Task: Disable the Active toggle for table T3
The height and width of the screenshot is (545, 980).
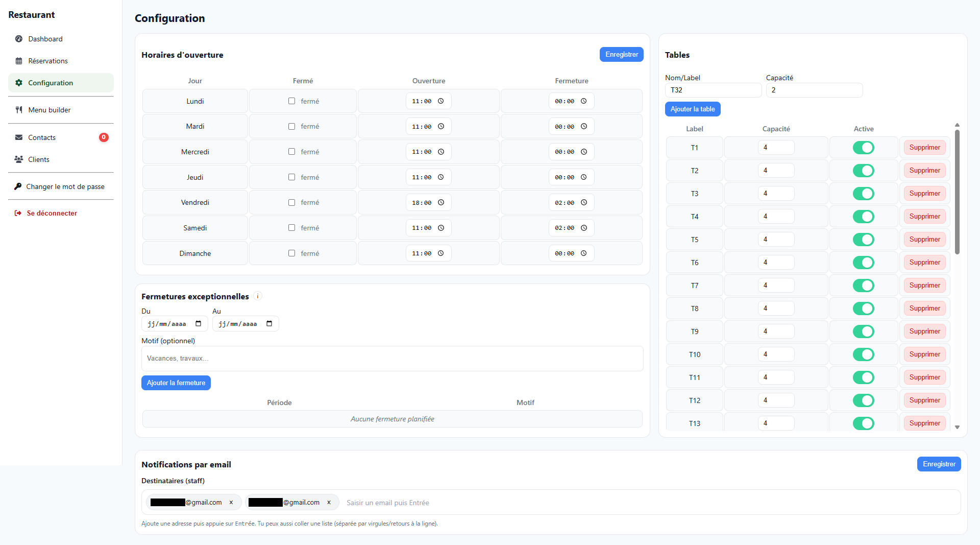Action: [863, 194]
